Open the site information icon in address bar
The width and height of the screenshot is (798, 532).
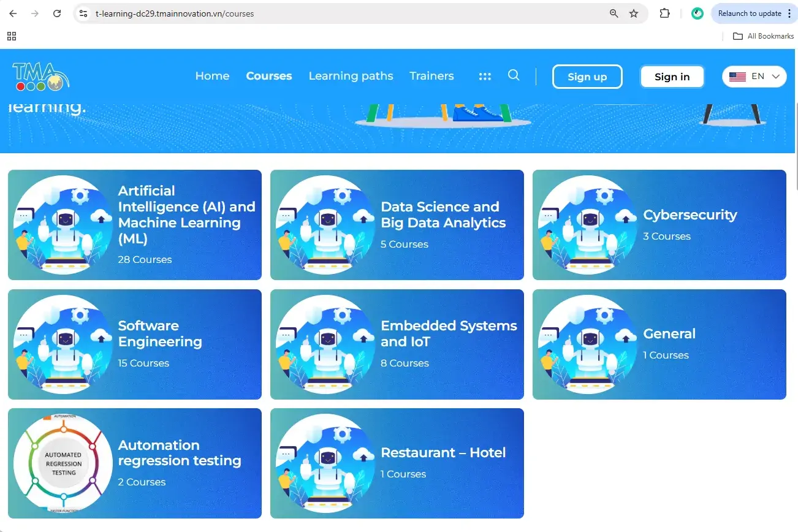(x=84, y=13)
